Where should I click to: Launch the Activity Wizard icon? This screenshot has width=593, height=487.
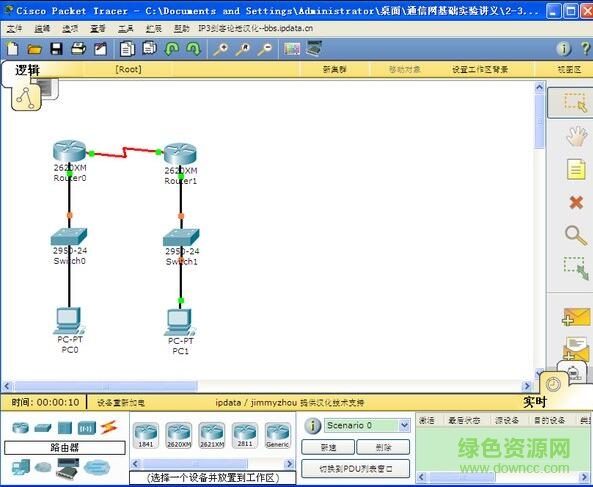coord(101,49)
